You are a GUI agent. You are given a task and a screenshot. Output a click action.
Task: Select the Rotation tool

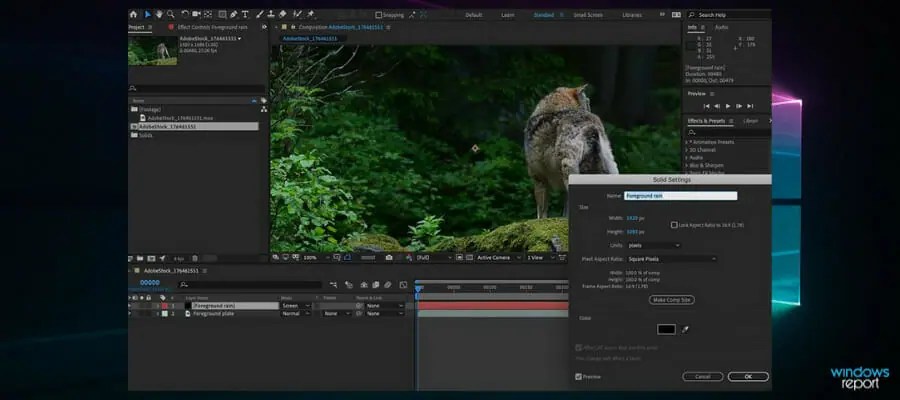(183, 15)
